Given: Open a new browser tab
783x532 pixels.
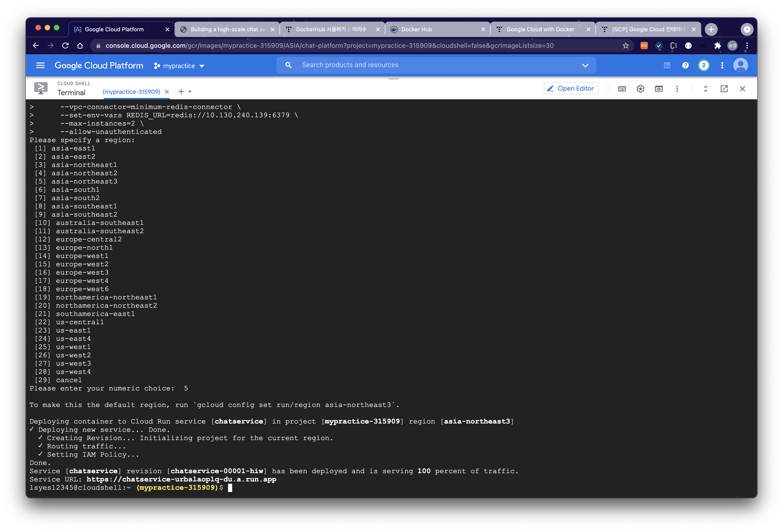Looking at the screenshot, I should pos(711,30).
